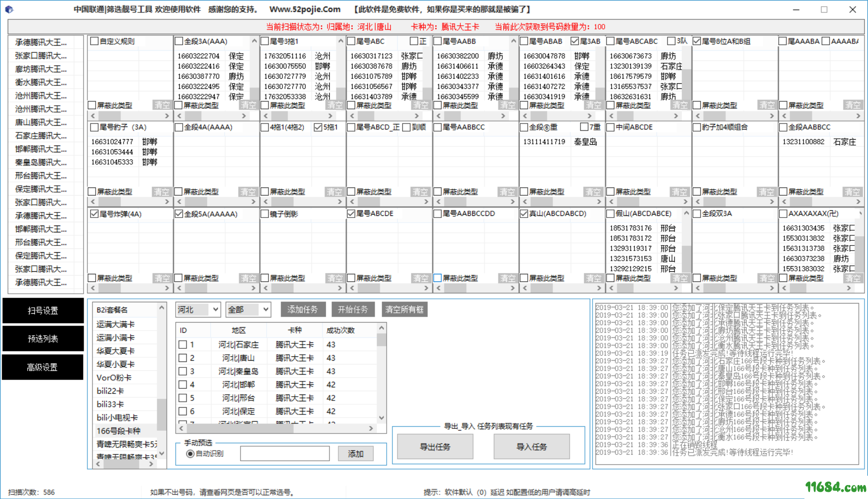Disable the 尾号8位A和B组 checkbox
Screen dimensions: 868x499
pyautogui.click(x=697, y=41)
